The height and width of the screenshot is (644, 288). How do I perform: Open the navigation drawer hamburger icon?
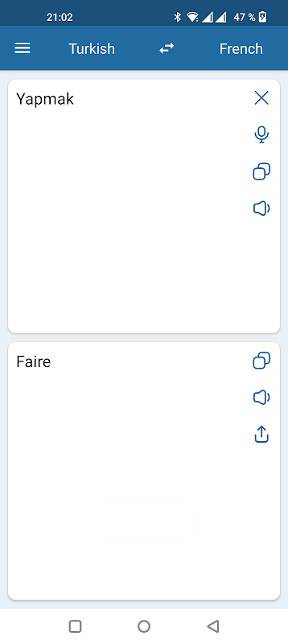click(x=22, y=48)
